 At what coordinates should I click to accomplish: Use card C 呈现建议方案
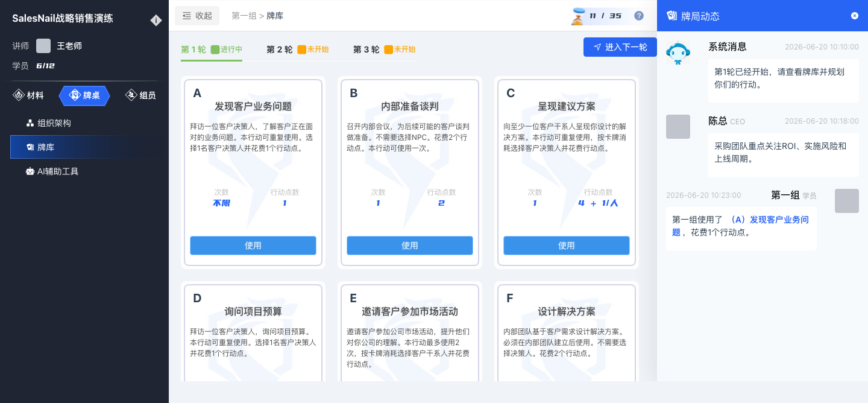pos(567,246)
